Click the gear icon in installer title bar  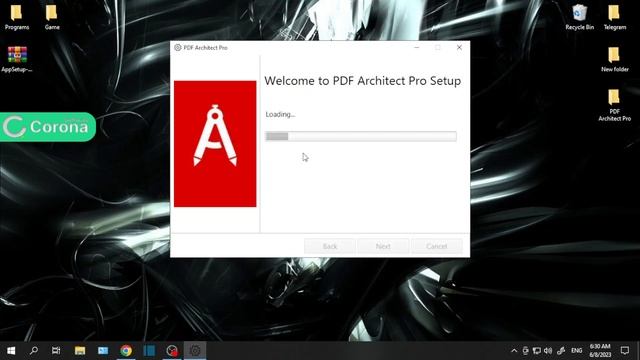(x=178, y=47)
